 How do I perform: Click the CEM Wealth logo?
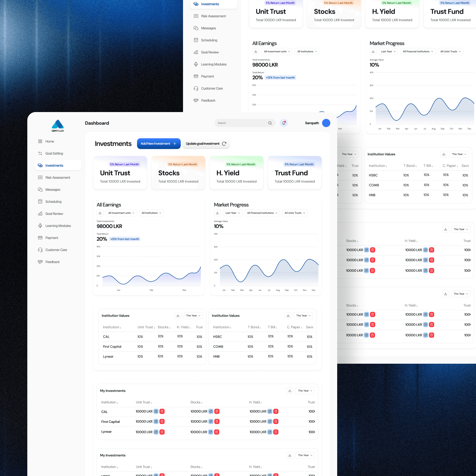click(58, 126)
